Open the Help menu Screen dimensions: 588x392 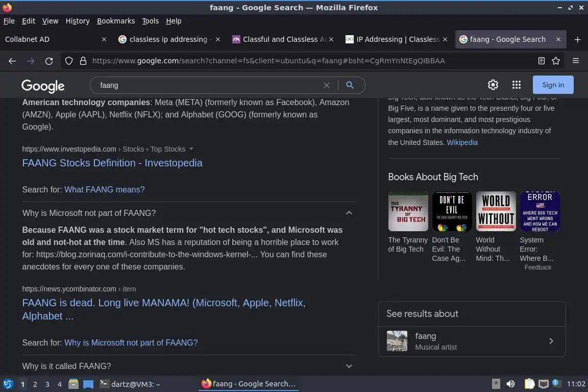pos(174,21)
